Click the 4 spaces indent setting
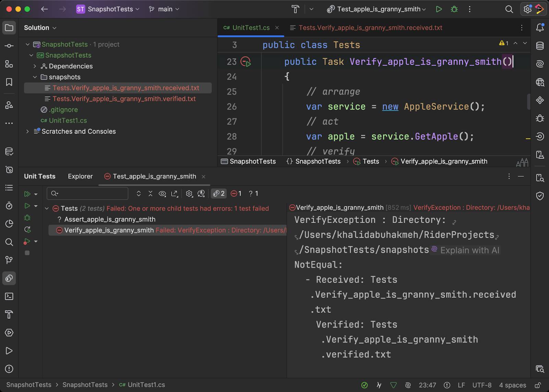 (512, 385)
